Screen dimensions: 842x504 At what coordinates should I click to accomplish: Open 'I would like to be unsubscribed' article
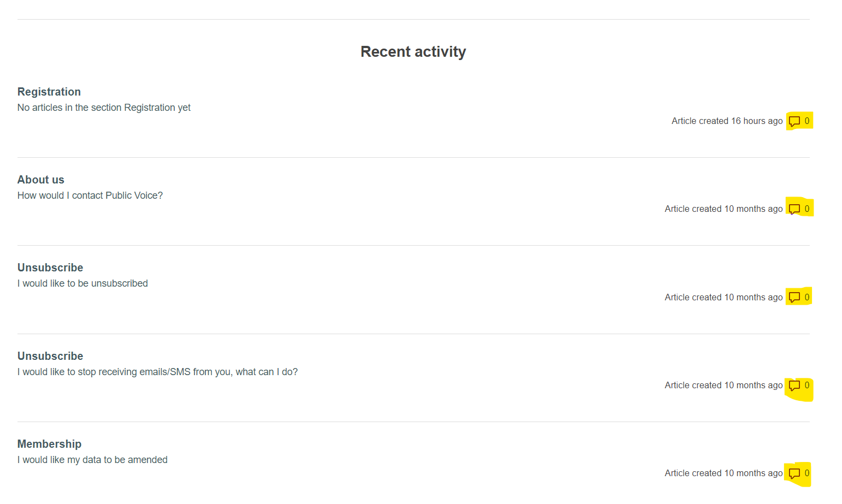pyautogui.click(x=83, y=283)
